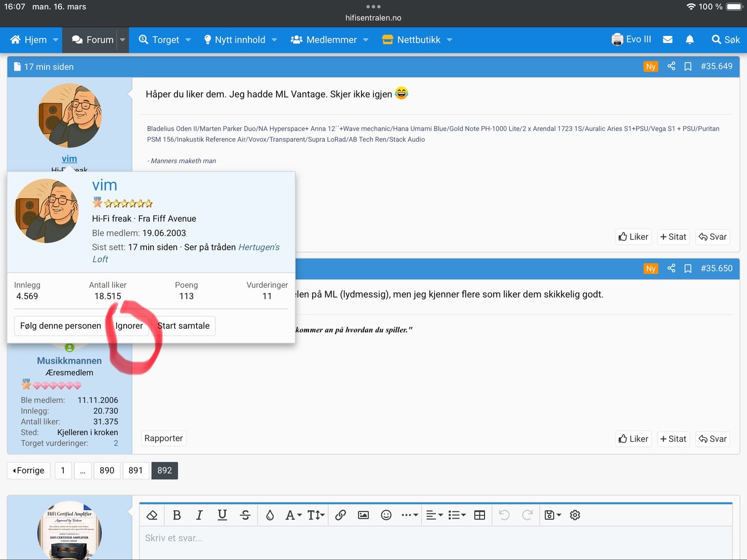Open the notifications bell
Screen dimensions: 747x560
pyautogui.click(x=689, y=40)
